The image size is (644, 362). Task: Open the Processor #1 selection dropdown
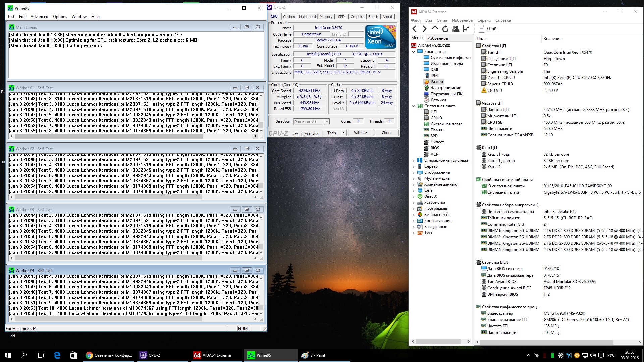(x=327, y=122)
